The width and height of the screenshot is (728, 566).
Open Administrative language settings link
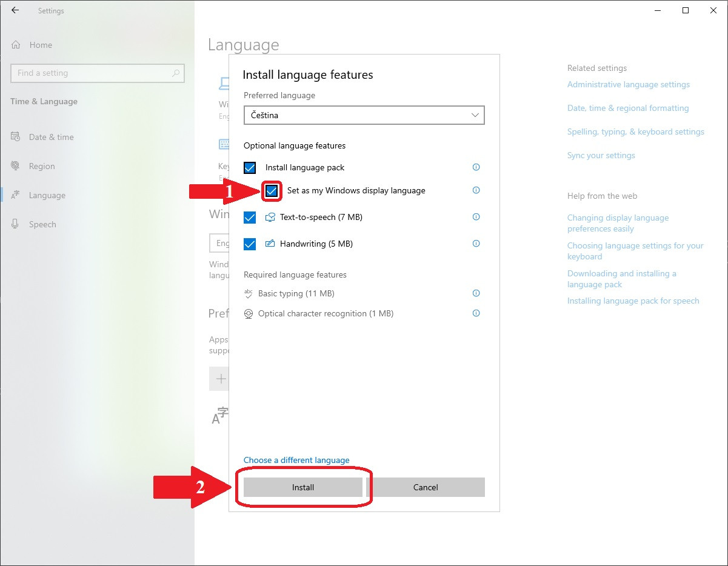click(629, 84)
